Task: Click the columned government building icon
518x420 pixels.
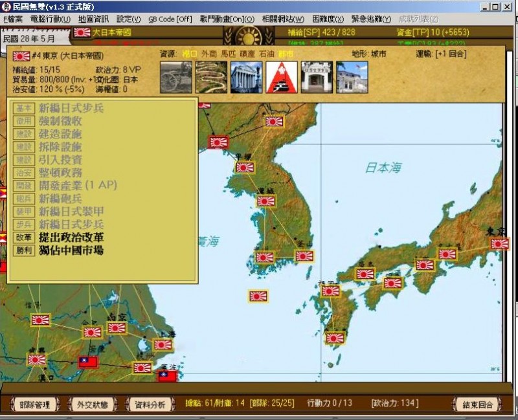Action: (x=246, y=77)
